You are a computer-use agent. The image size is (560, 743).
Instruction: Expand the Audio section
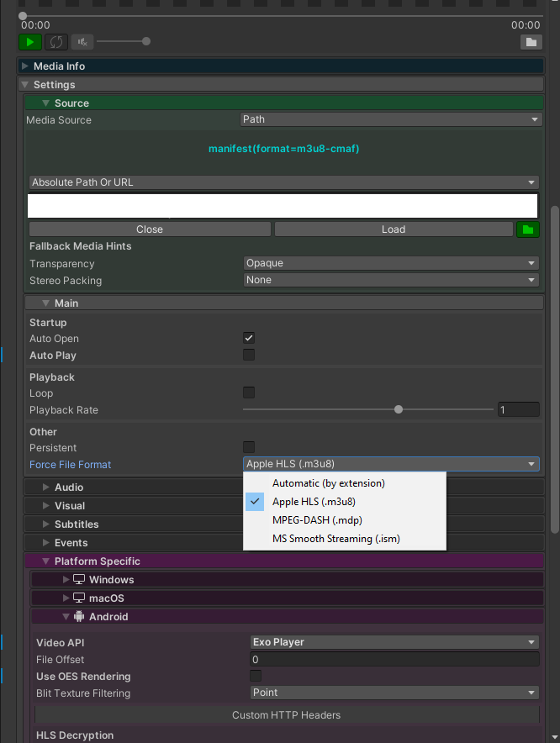click(x=67, y=487)
